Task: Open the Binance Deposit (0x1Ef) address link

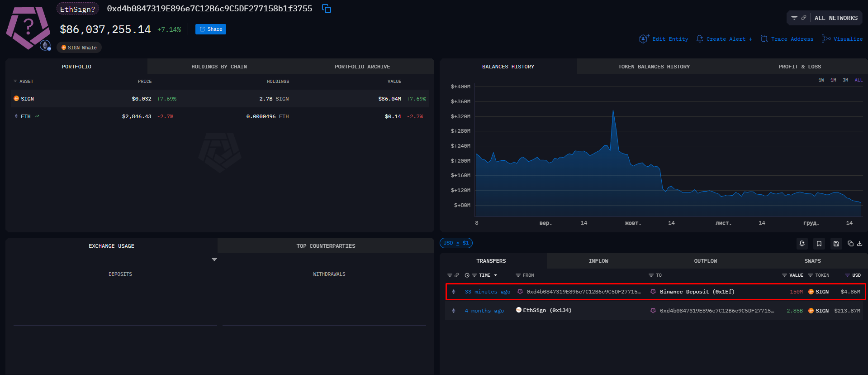Action: point(697,292)
